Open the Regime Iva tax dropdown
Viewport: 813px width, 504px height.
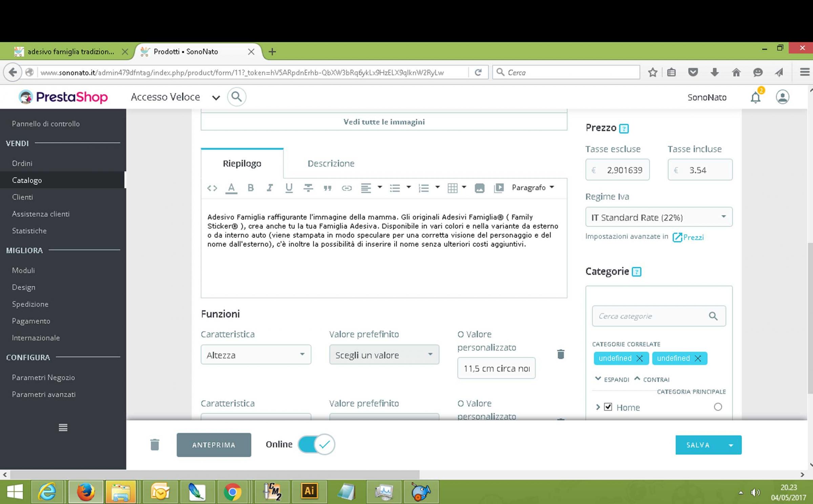pyautogui.click(x=659, y=217)
